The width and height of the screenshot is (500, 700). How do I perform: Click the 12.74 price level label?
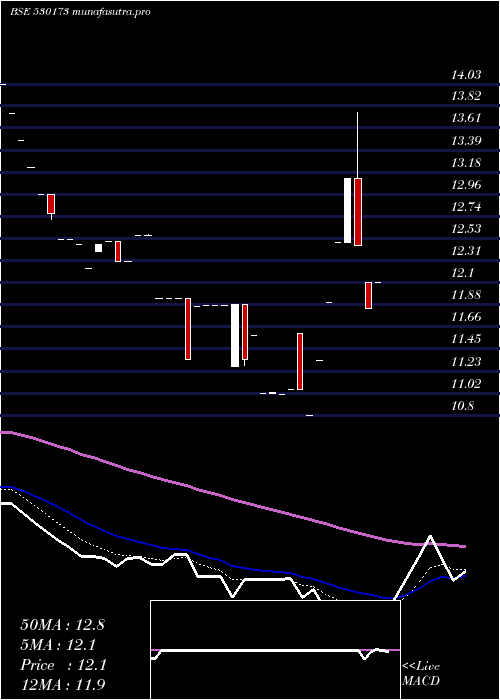466,207
